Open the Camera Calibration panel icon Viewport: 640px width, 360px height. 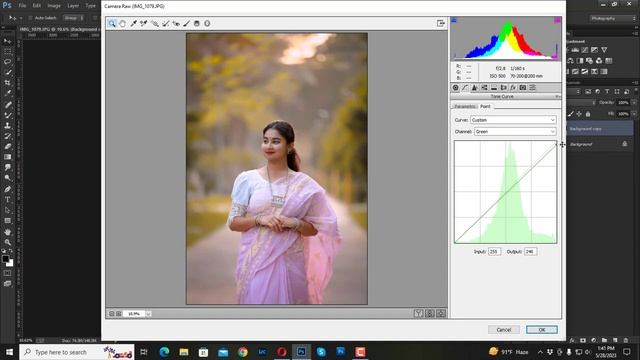tap(523, 87)
